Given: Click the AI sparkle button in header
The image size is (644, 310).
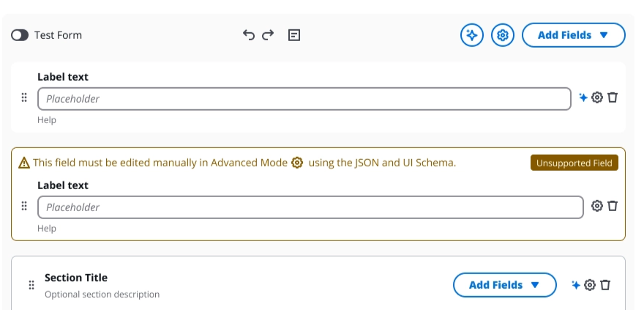Looking at the screenshot, I should pos(472,34).
